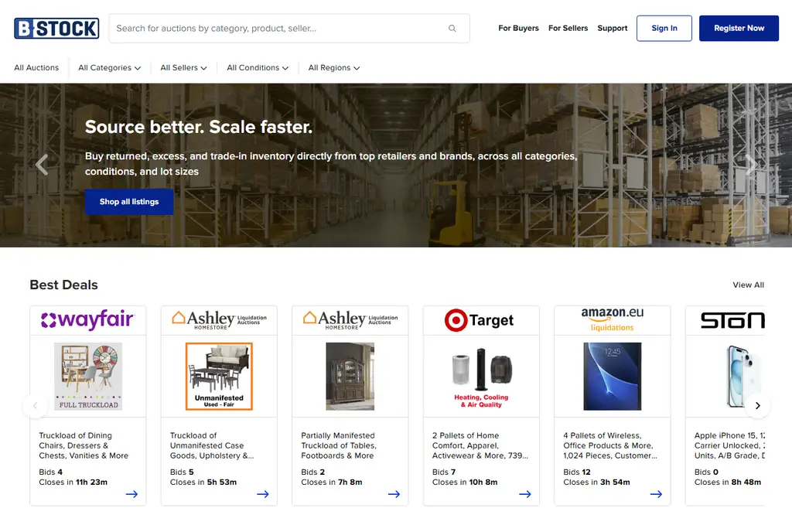
Task: Open the iPhone 15 product thumbnail
Action: [742, 376]
